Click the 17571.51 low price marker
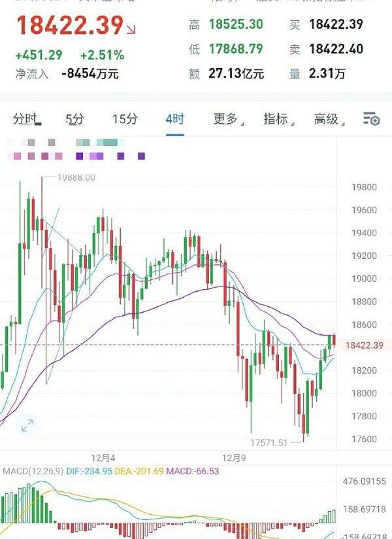The width and height of the screenshot is (392, 539). 269,443
